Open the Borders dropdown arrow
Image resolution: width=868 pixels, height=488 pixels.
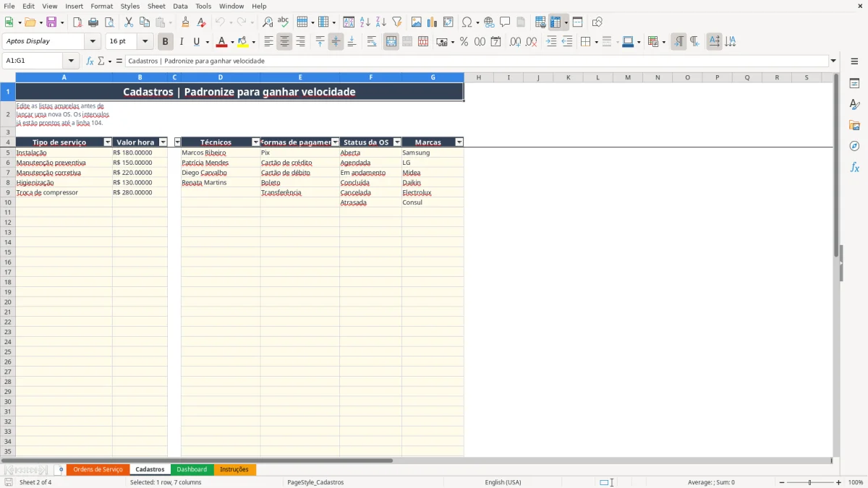pyautogui.click(x=595, y=42)
